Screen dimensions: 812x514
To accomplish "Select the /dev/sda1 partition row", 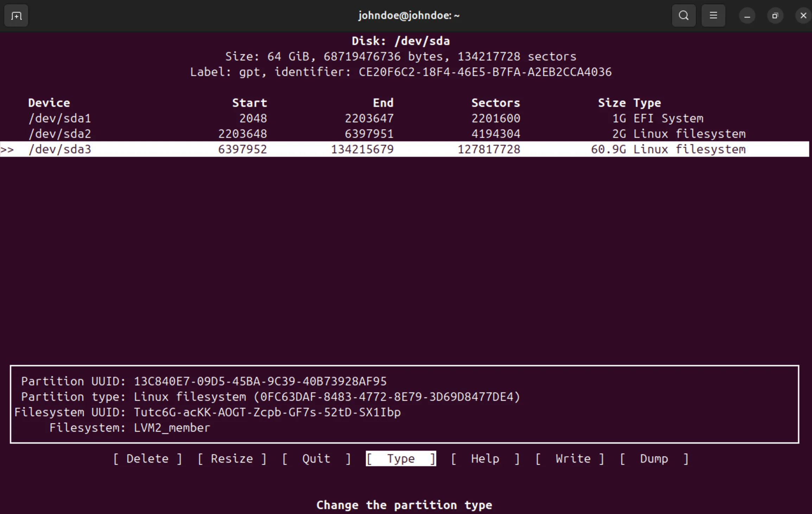I will coord(60,118).
